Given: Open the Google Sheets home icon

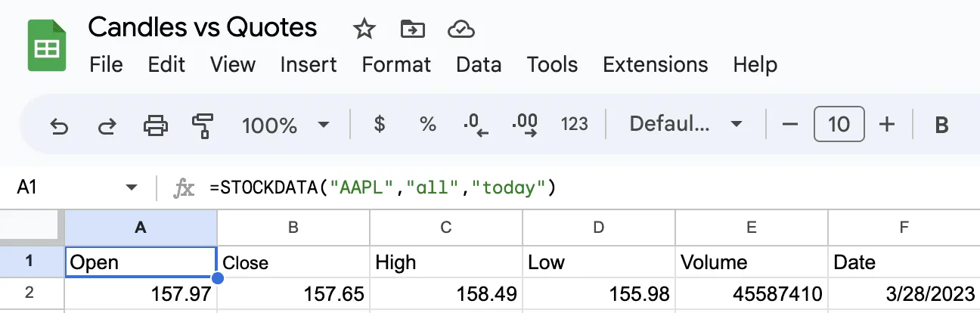Looking at the screenshot, I should point(48,45).
